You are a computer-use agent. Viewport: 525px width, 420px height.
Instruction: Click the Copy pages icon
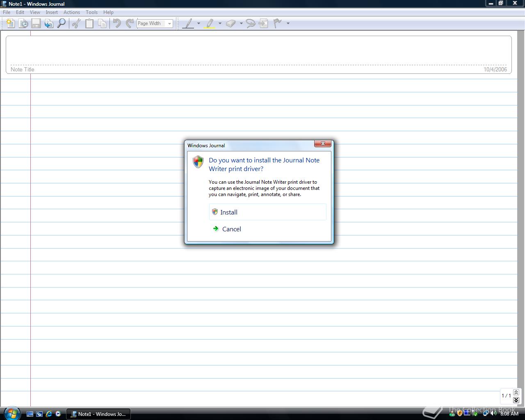[102, 23]
